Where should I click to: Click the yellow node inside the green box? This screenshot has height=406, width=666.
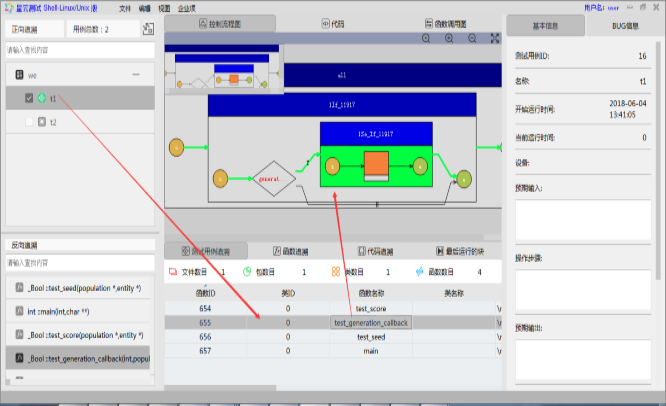332,166
